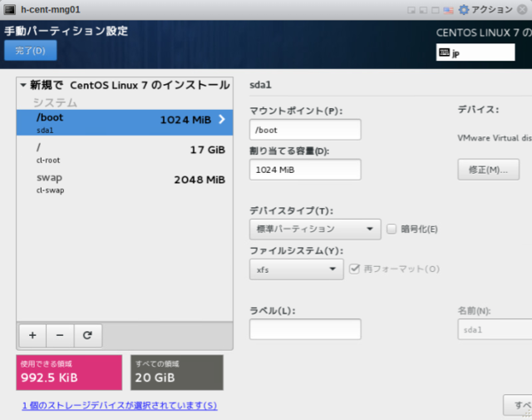The image size is (532, 420).
Task: Click the minus icon to remove partition
Action: click(60, 335)
